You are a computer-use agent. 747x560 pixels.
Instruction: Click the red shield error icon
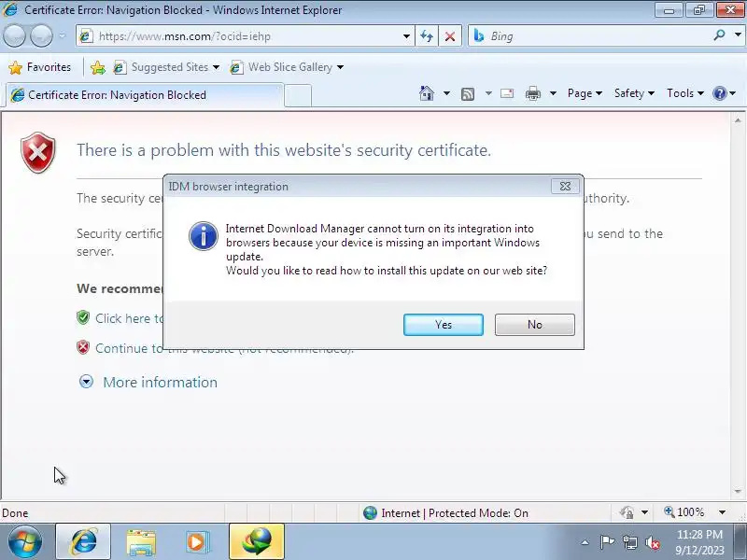coord(38,152)
